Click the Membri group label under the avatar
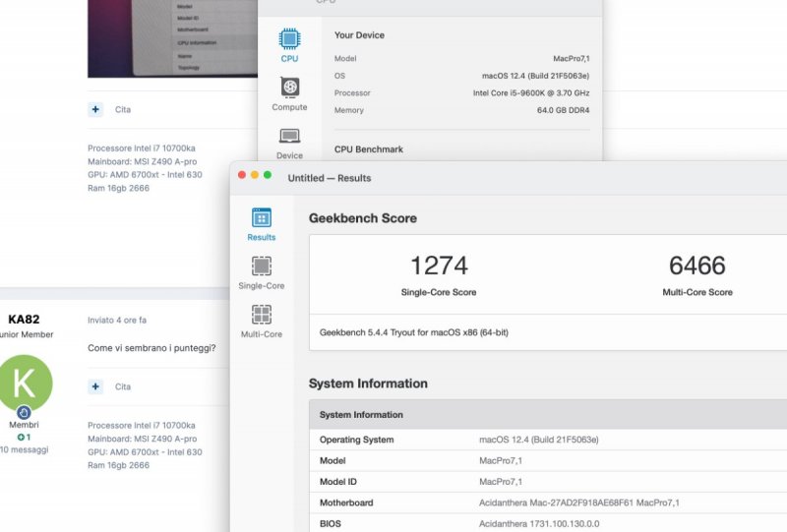This screenshot has width=787, height=532. [24, 425]
